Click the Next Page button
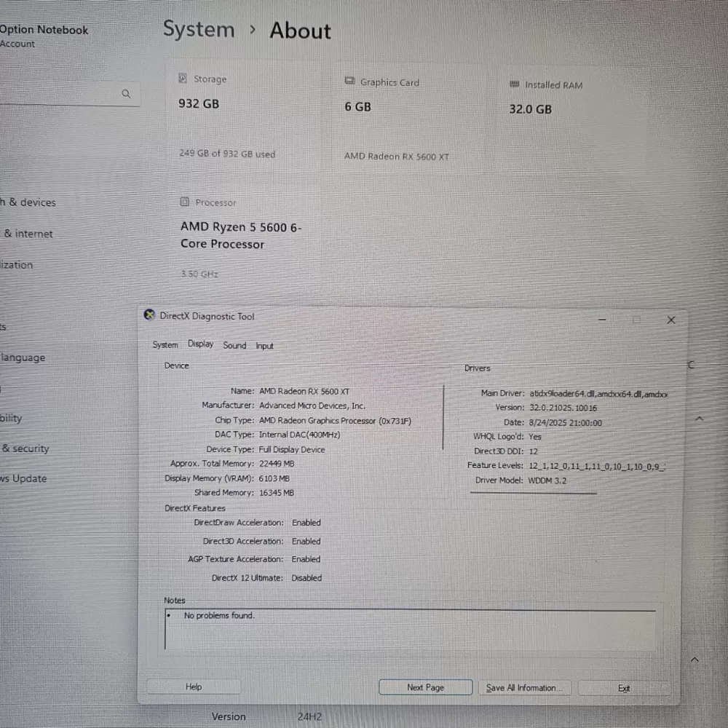Screen dimensions: 728x728 pyautogui.click(x=426, y=687)
